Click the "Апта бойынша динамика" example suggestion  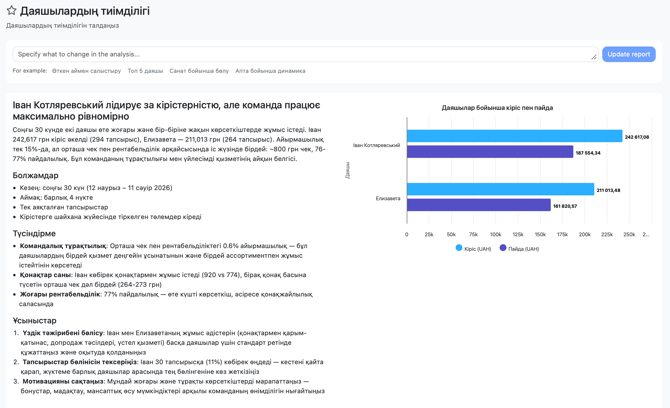pos(270,71)
